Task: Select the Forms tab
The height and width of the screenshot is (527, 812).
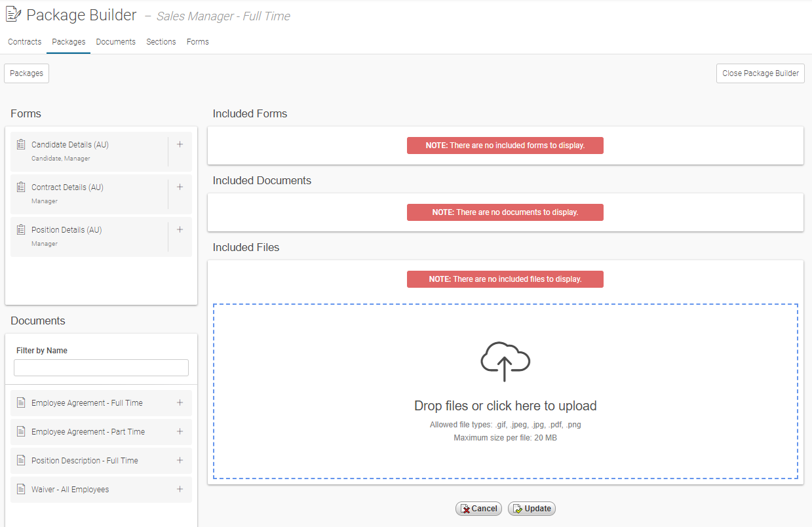Action: coord(197,42)
